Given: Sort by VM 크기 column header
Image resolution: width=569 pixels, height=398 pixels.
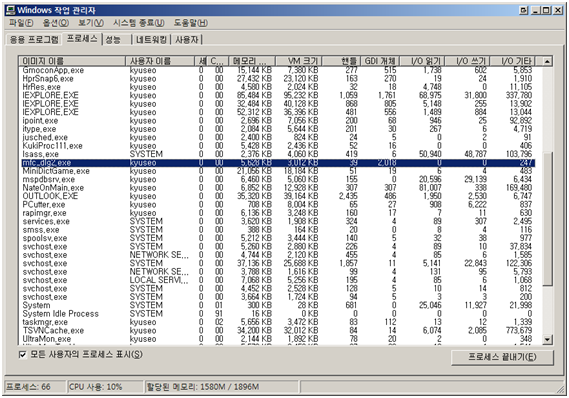Looking at the screenshot, I should [299, 61].
